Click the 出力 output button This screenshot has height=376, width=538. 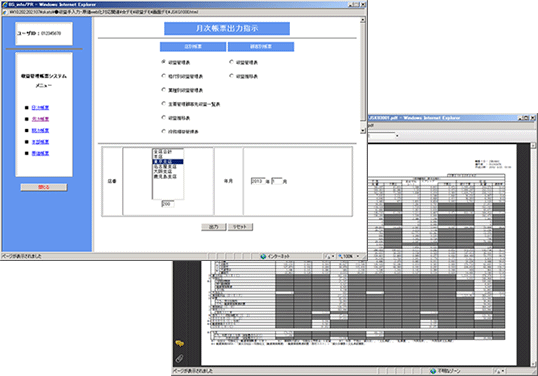click(213, 227)
